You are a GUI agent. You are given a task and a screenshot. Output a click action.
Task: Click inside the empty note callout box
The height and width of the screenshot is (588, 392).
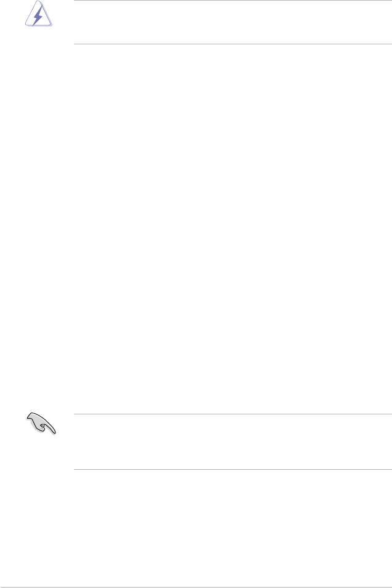[233, 441]
